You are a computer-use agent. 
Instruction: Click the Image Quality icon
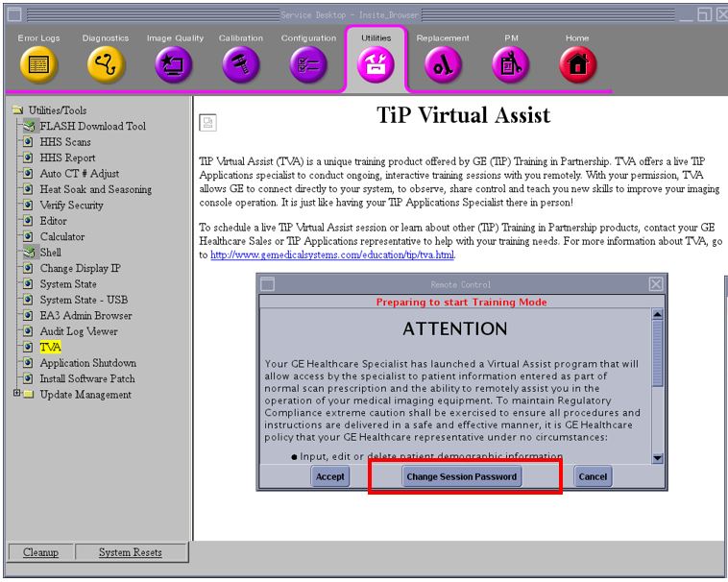click(x=174, y=64)
